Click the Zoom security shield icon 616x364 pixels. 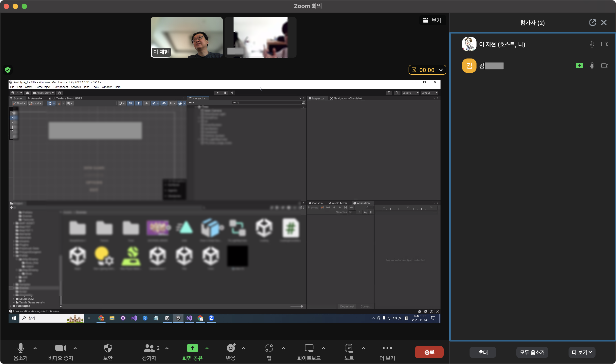coord(108,348)
